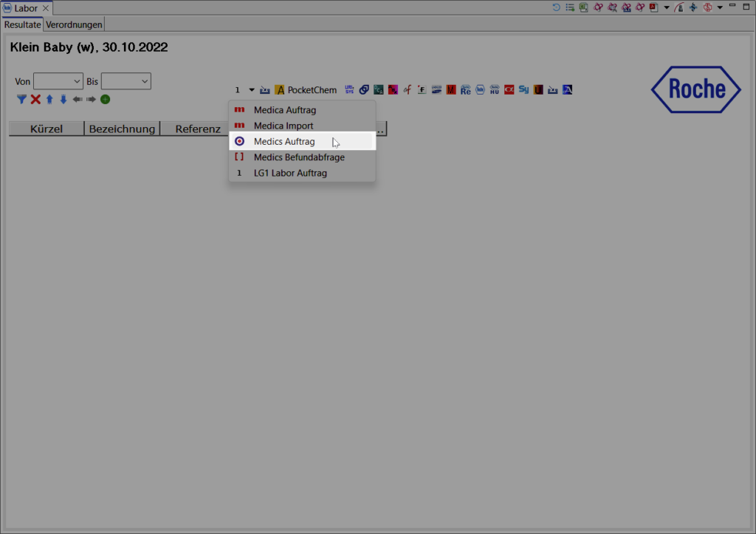
Task: Sort by the Bezeichnung column header
Action: tap(122, 129)
